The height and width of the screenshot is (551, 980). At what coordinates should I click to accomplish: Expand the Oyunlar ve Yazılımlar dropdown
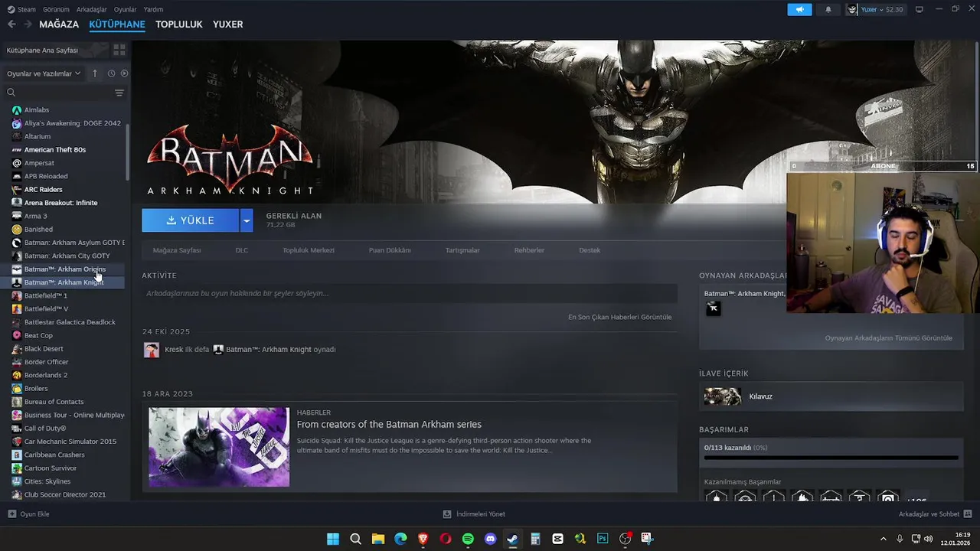click(x=44, y=73)
